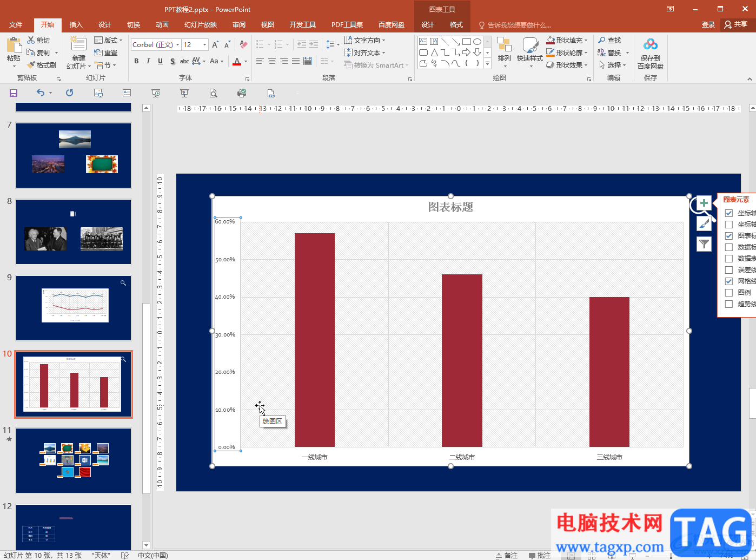The height and width of the screenshot is (560, 756).
Task: Click the 新建幻灯片 New Slide button
Action: click(x=78, y=53)
